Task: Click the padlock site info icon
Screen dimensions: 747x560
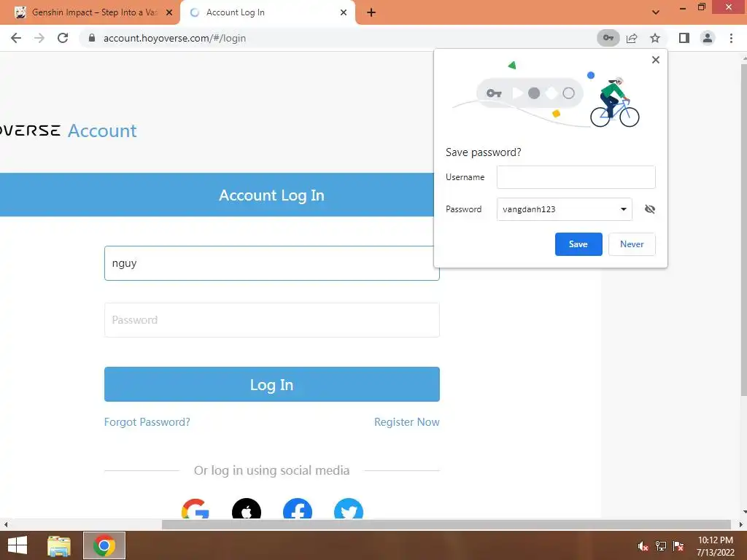Action: [x=92, y=38]
